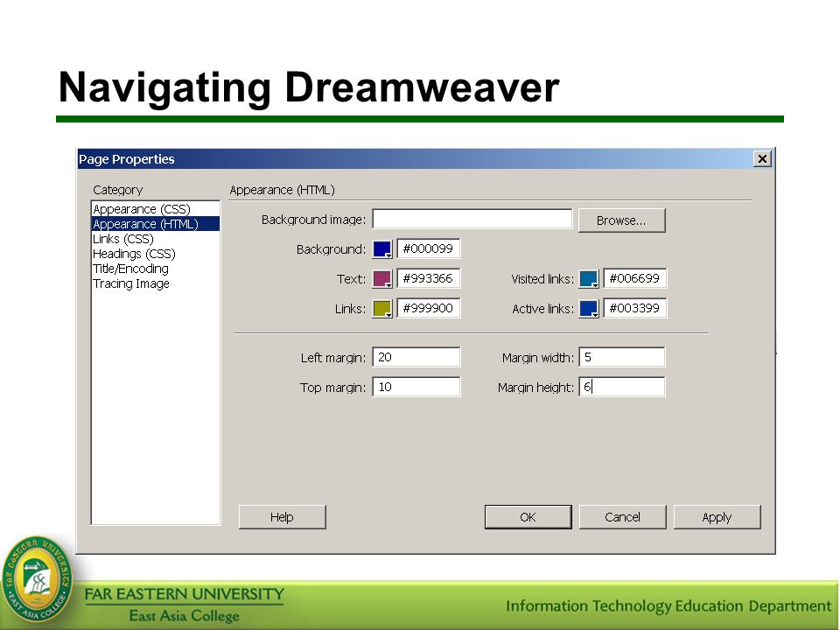
Task: Click the Top margin field
Action: coord(416,387)
